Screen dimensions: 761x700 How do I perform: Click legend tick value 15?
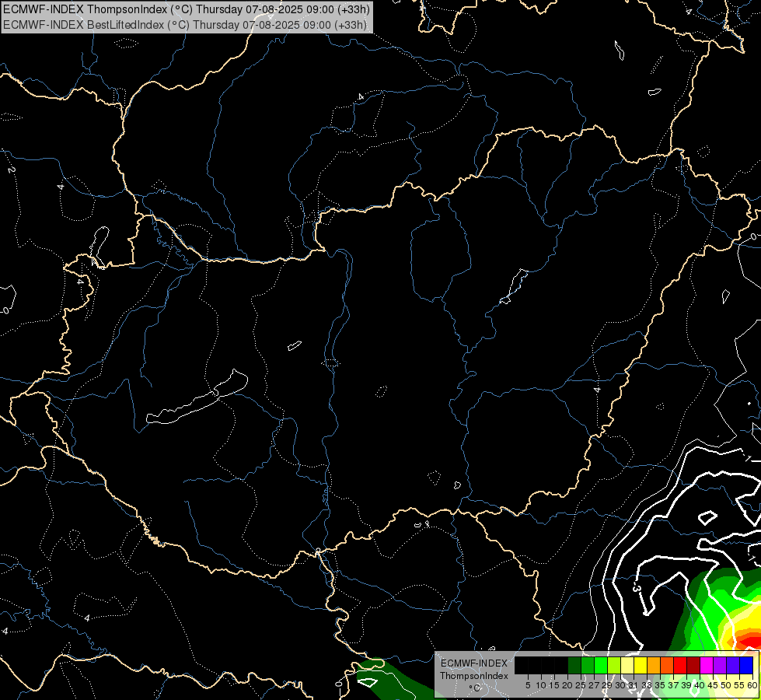pyautogui.click(x=554, y=685)
